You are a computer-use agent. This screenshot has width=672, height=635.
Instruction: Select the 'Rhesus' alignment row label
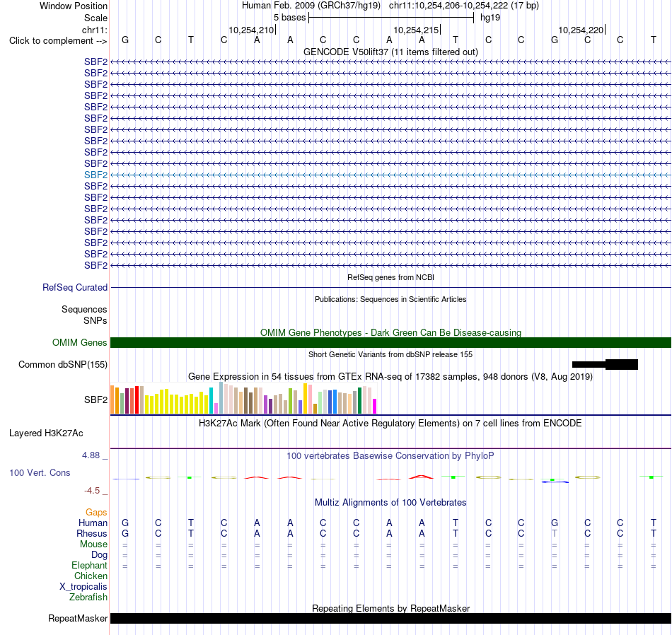tap(92, 533)
